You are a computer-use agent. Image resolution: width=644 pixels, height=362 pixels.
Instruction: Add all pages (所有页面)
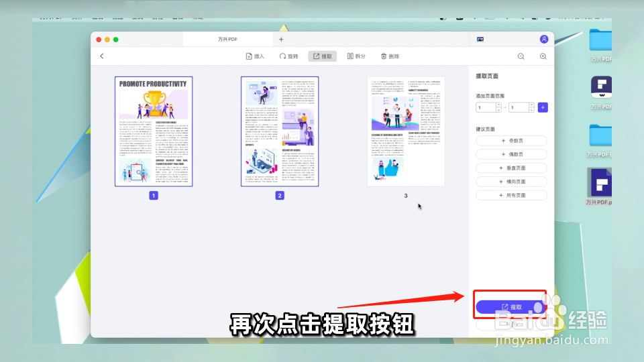point(512,195)
